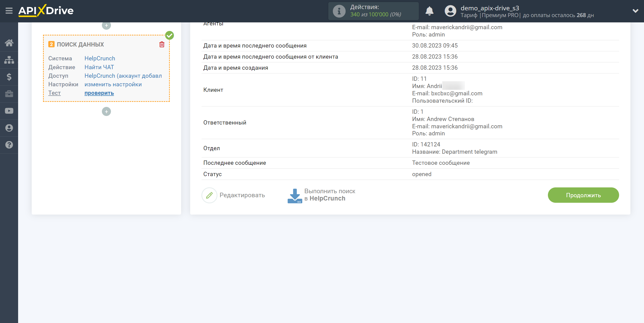
Task: Click the 'Статус' row label
Action: coord(212,174)
